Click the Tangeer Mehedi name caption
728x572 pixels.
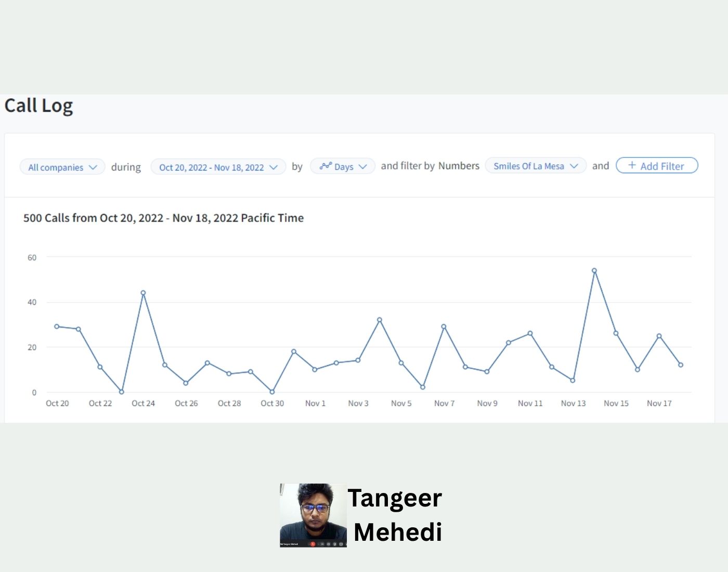396,515
